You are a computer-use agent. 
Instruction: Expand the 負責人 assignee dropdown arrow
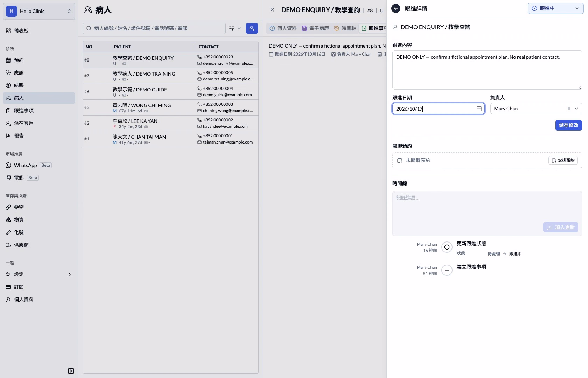576,108
